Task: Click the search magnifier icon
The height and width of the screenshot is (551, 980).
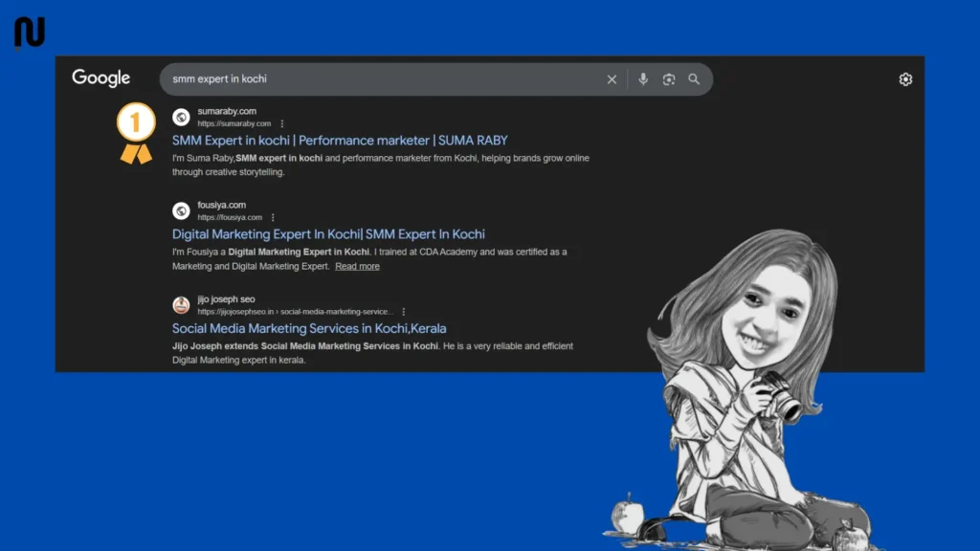Action: click(x=694, y=79)
